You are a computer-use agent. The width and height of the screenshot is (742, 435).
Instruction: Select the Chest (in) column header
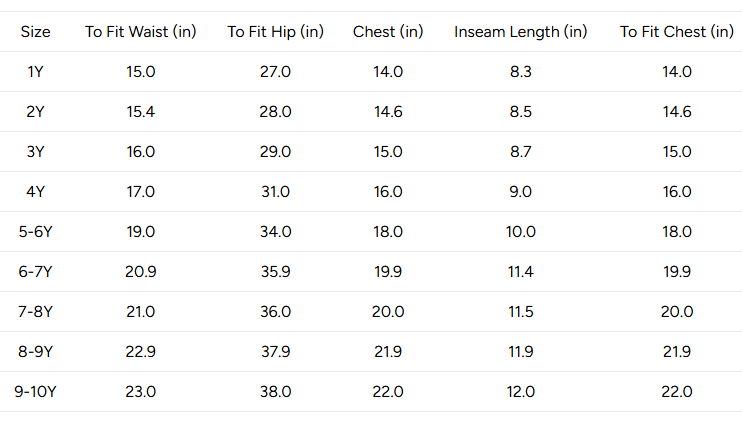tap(388, 32)
